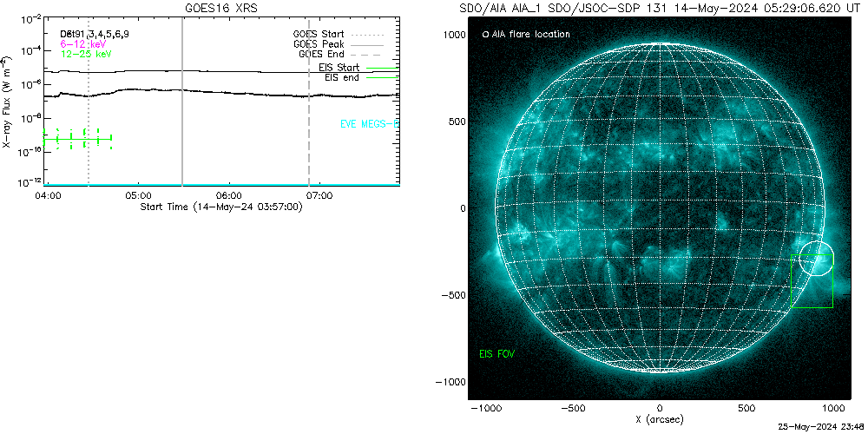Click the green EIS FOV rectangle on the solar image

tap(812, 281)
